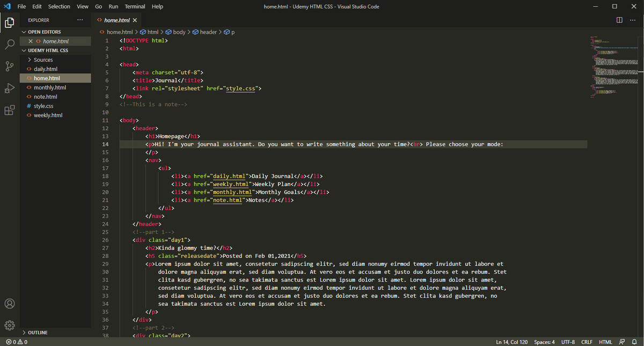Click the style.css file icon in explorer
Screen dimensions: 644x346
click(29, 106)
